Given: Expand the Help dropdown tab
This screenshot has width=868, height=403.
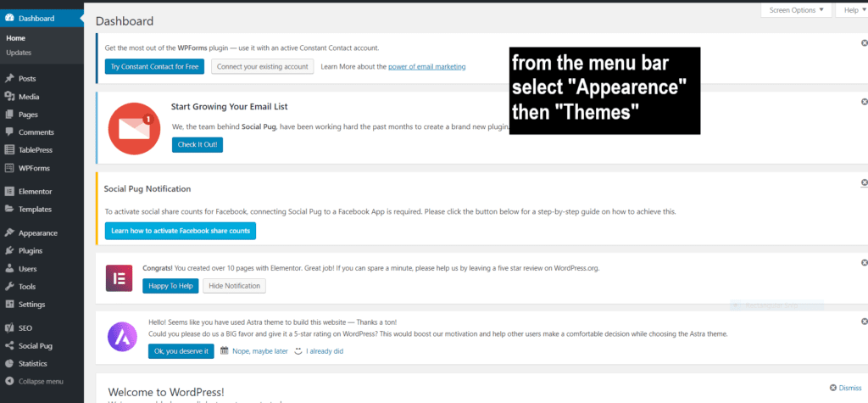Looking at the screenshot, I should point(852,10).
